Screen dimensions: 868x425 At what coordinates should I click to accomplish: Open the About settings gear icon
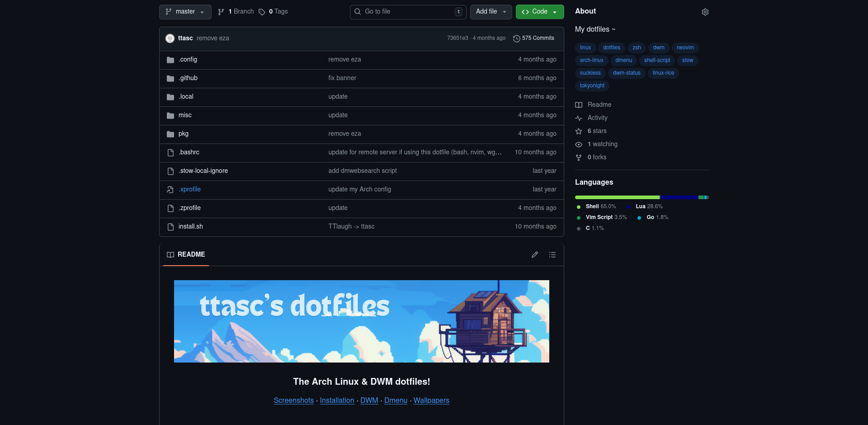705,12
